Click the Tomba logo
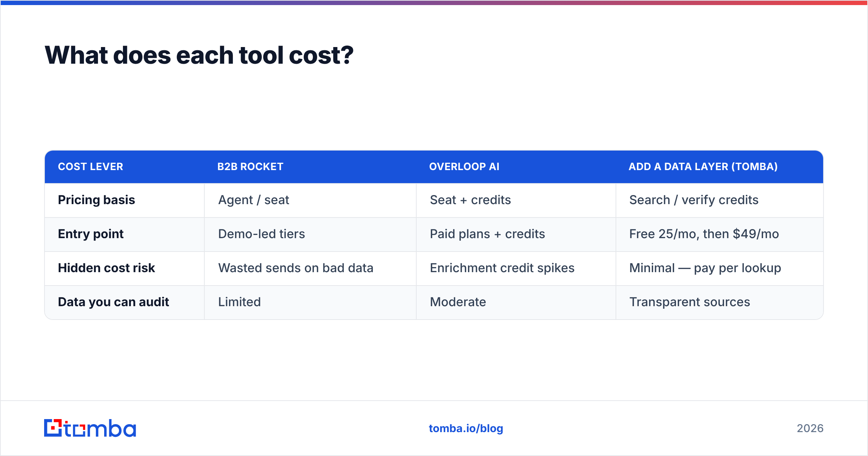 tap(90, 428)
